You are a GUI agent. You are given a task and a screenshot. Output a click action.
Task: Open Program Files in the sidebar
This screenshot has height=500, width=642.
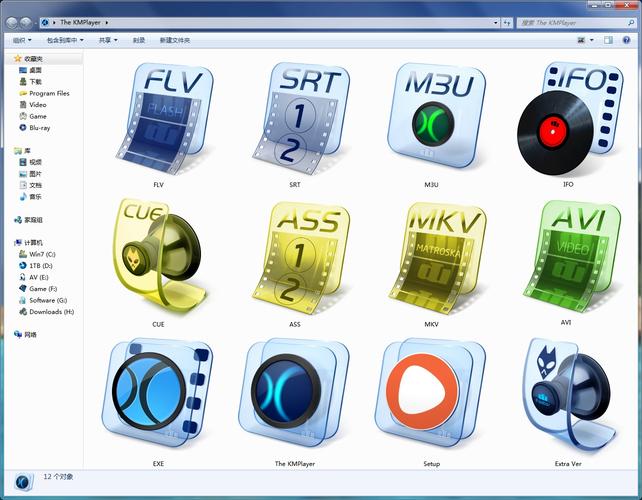(x=49, y=93)
